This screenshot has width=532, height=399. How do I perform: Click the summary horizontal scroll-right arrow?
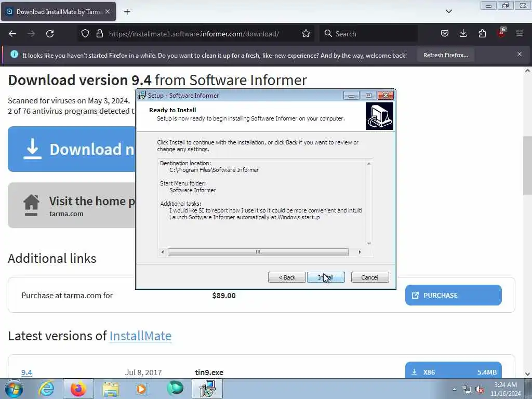coord(360,252)
